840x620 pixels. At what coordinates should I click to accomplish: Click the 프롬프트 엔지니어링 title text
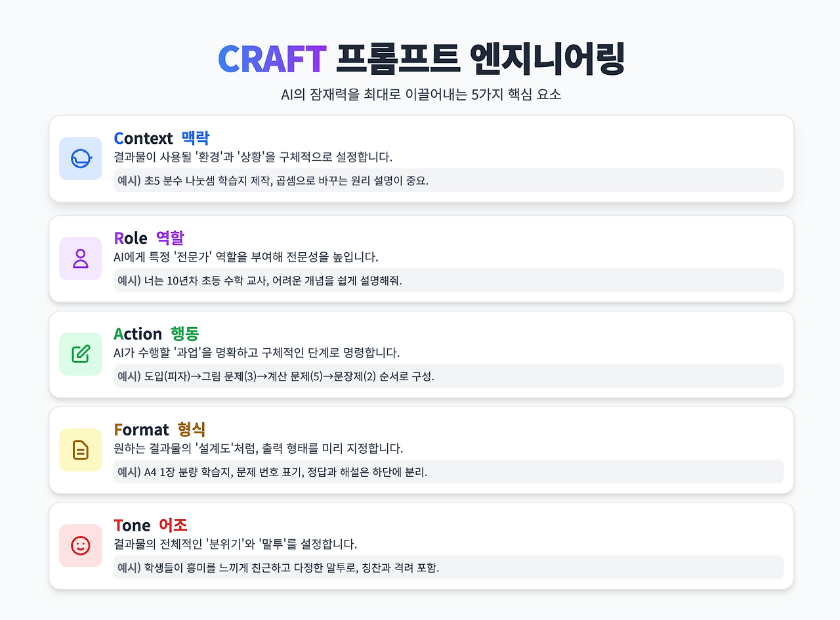pos(480,59)
